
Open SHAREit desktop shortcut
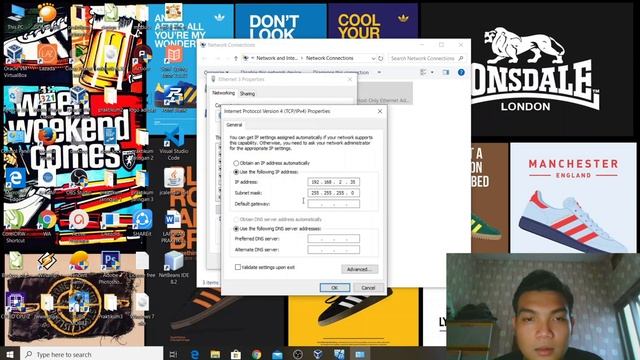coord(142,224)
